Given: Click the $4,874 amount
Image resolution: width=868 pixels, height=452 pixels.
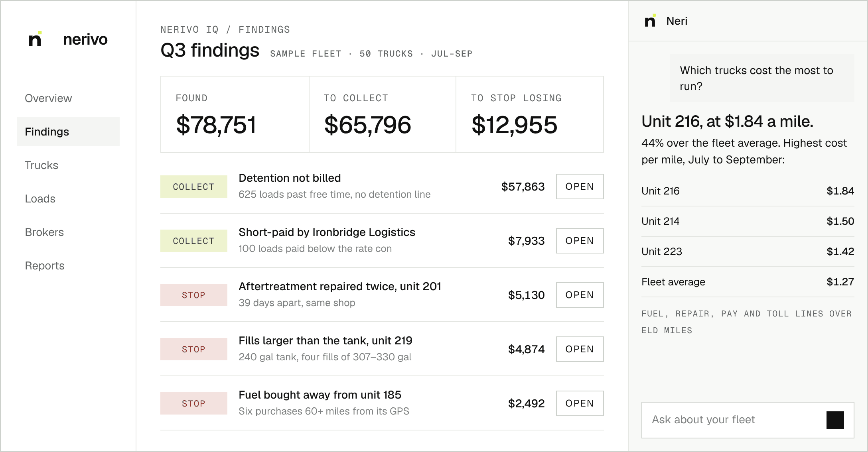Looking at the screenshot, I should [526, 349].
